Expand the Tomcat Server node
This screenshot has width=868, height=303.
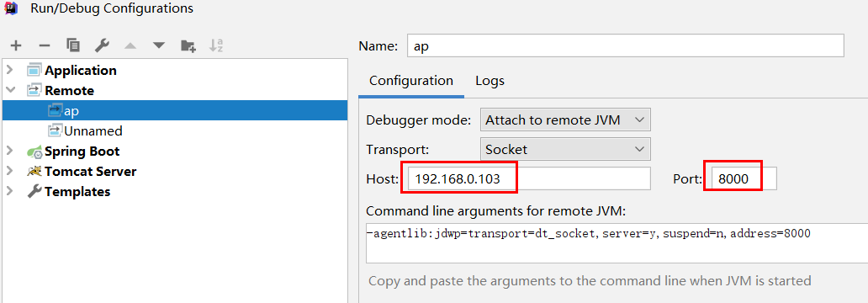pyautogui.click(x=9, y=171)
